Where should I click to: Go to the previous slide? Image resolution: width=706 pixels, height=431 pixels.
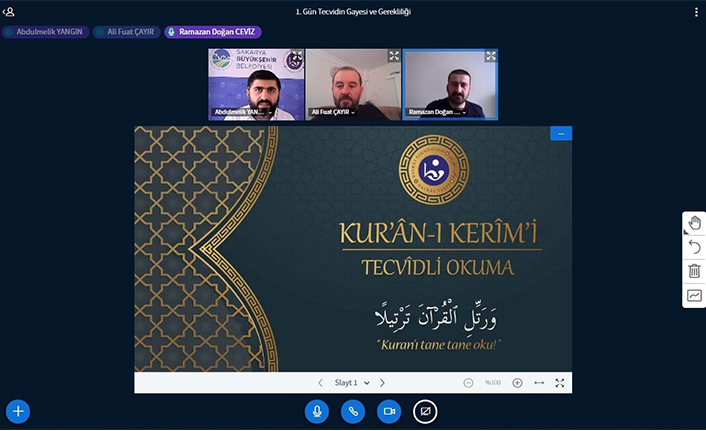(320, 383)
